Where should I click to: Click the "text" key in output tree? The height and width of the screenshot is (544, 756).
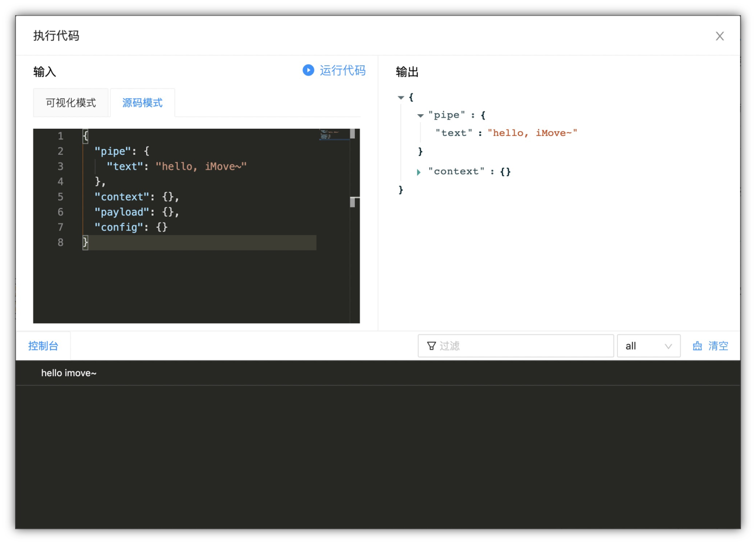coord(453,133)
